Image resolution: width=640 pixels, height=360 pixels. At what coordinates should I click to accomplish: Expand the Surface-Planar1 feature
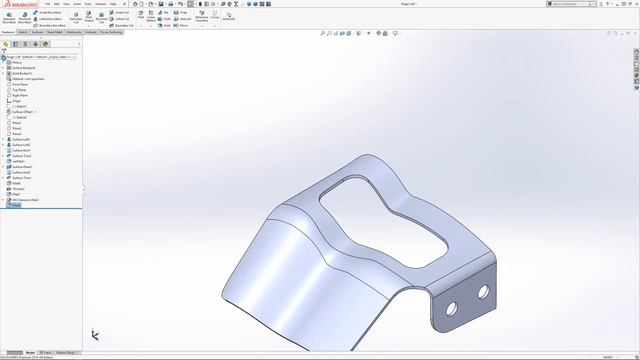[x=3, y=167]
